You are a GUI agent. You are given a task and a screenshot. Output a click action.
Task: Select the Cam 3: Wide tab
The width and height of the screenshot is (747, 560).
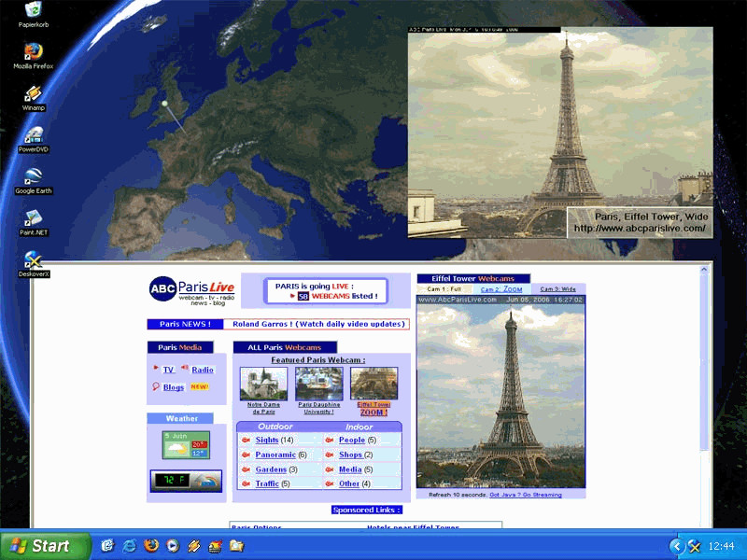tap(557, 289)
